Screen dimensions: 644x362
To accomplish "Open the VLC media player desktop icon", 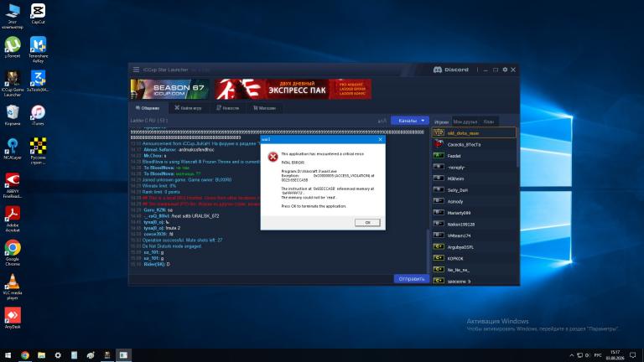I will [x=13, y=287].
